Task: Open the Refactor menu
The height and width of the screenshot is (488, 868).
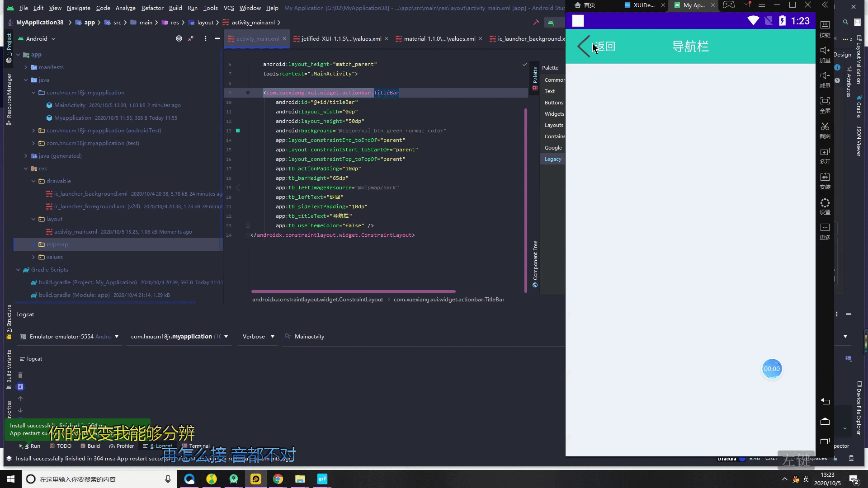Action: click(152, 8)
